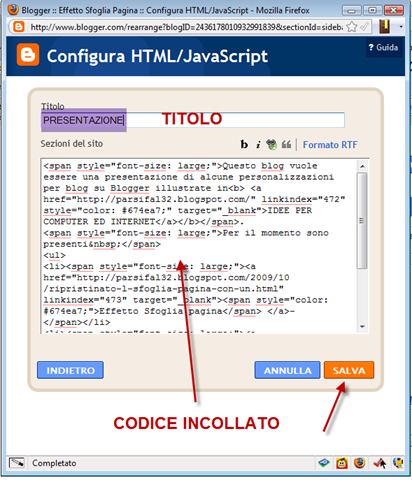Click the italic "i" formatting icon

click(258, 145)
